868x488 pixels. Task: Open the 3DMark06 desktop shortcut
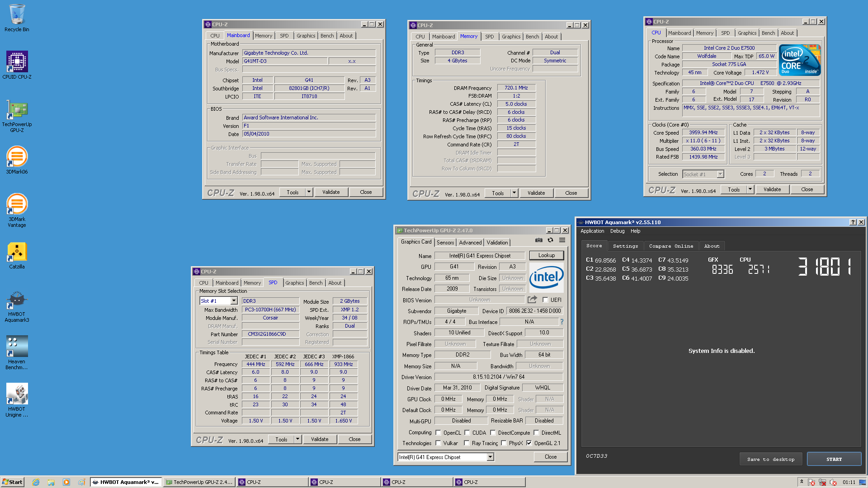click(17, 160)
